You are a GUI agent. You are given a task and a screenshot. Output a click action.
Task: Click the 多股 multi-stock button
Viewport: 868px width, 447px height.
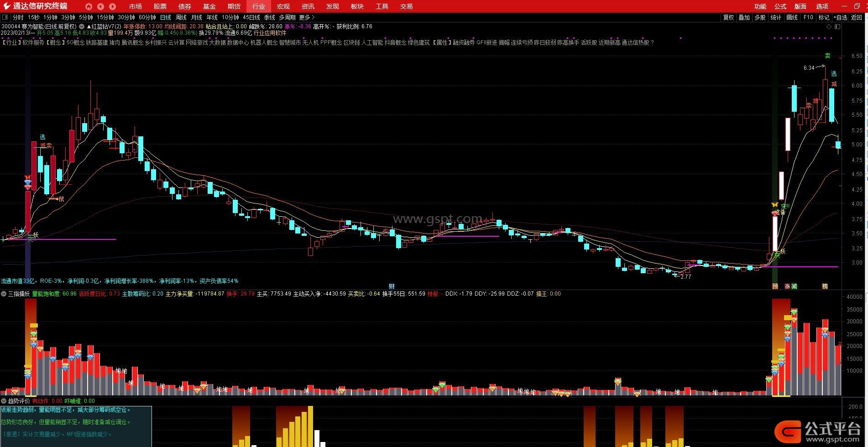click(x=760, y=17)
